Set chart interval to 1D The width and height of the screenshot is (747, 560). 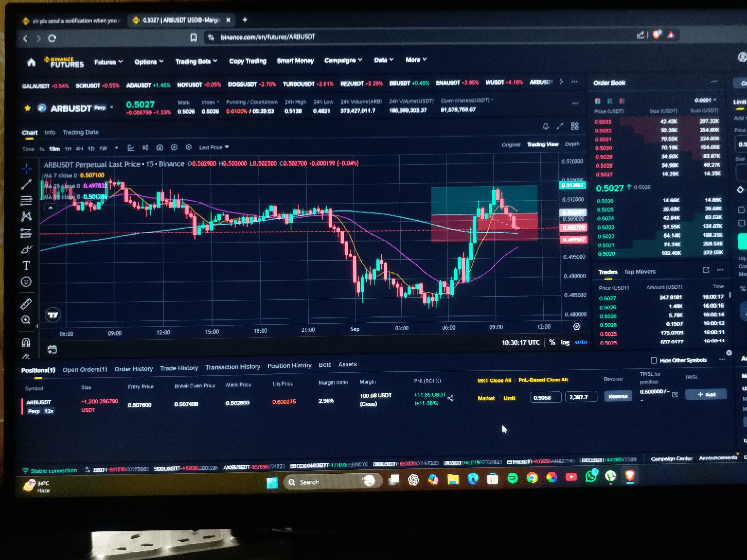91,149
